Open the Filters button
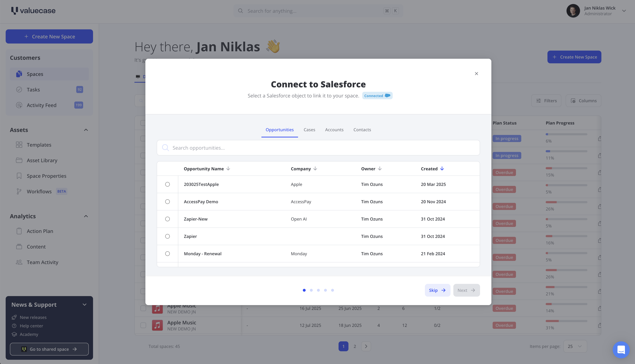 tap(546, 101)
